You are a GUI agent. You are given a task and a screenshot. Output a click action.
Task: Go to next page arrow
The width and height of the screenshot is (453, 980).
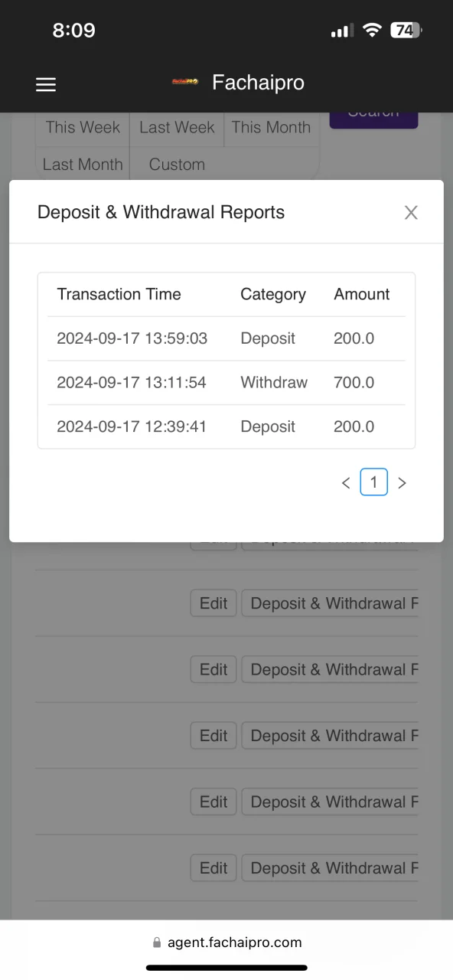point(402,482)
